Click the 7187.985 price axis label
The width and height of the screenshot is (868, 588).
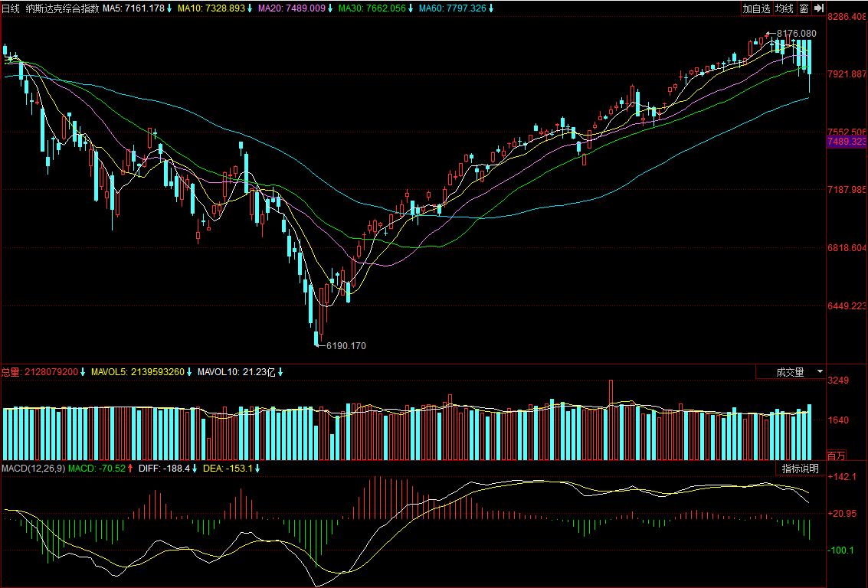point(847,190)
